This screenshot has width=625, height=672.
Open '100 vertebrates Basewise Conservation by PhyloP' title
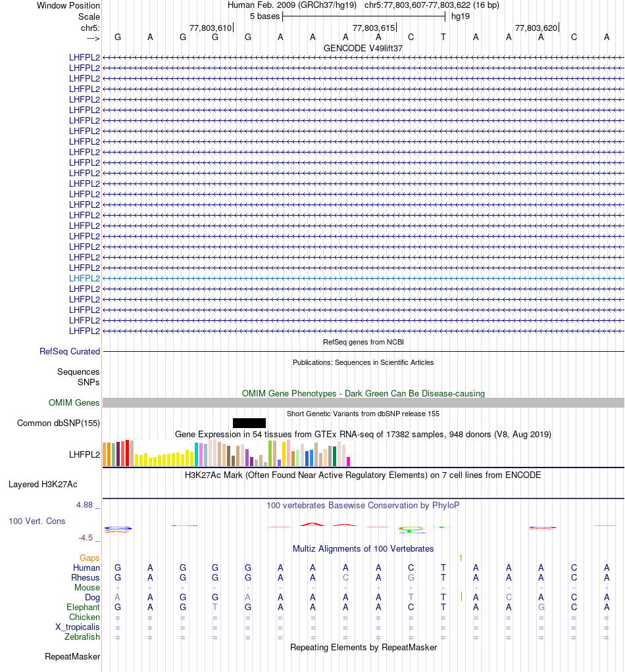363,505
